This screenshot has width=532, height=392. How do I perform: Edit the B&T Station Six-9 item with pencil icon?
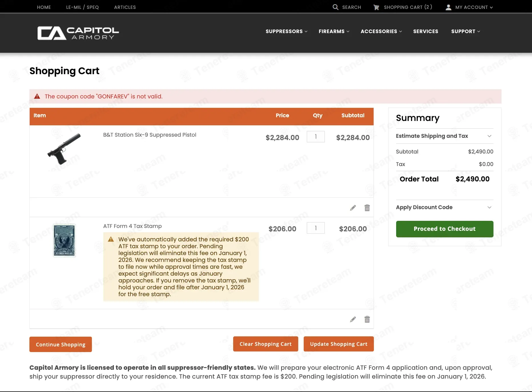coord(353,208)
